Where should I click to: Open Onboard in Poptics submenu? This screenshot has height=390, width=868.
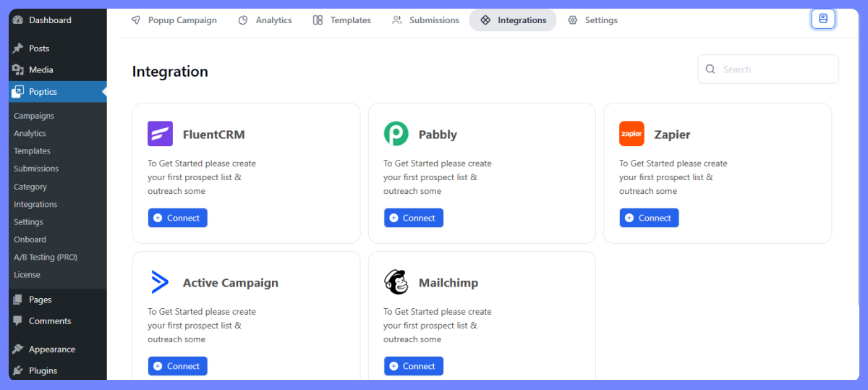pyautogui.click(x=30, y=239)
